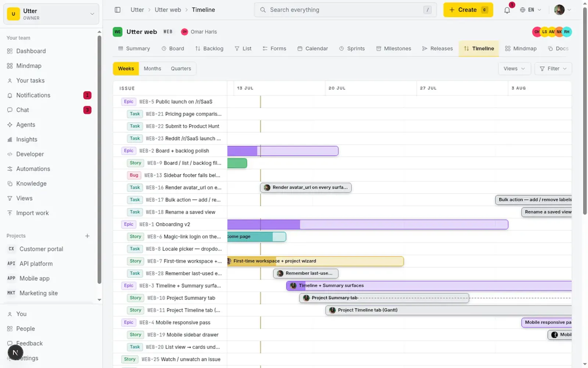588x368 pixels.
Task: Click the Project Timeline tab (Gantt) bar
Action: [x=448, y=310]
